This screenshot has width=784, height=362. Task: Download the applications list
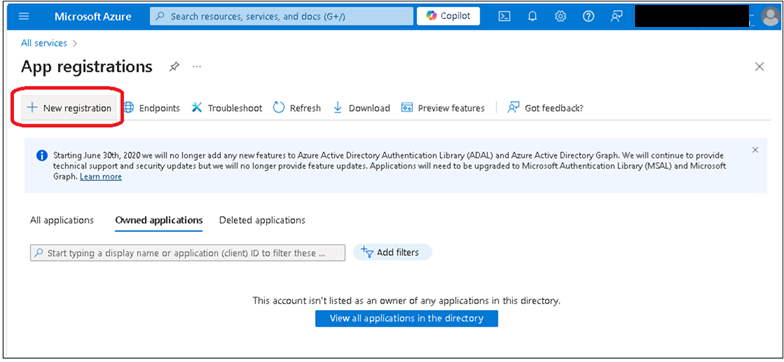[x=362, y=108]
